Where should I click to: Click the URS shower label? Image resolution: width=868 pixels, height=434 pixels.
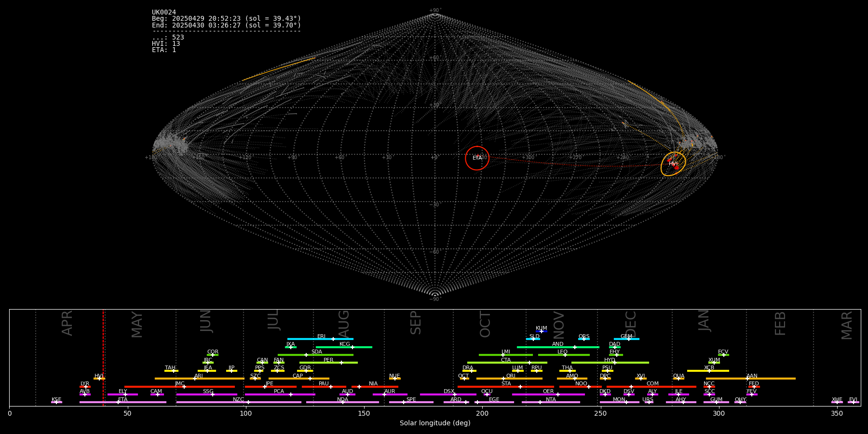[648, 400]
